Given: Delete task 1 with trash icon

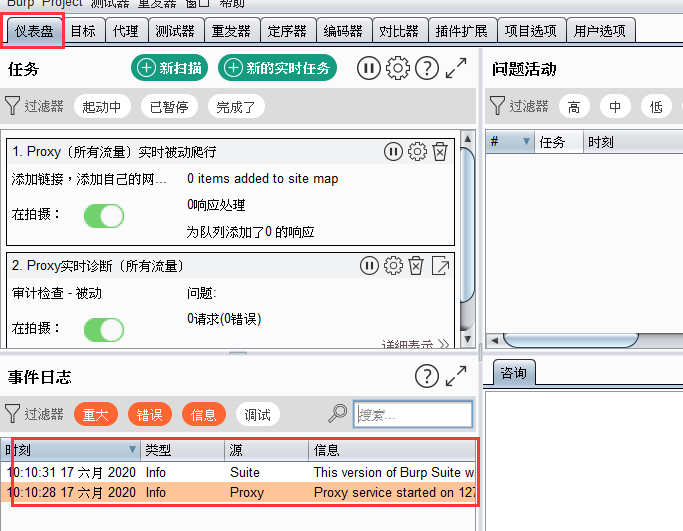Looking at the screenshot, I should (x=440, y=152).
